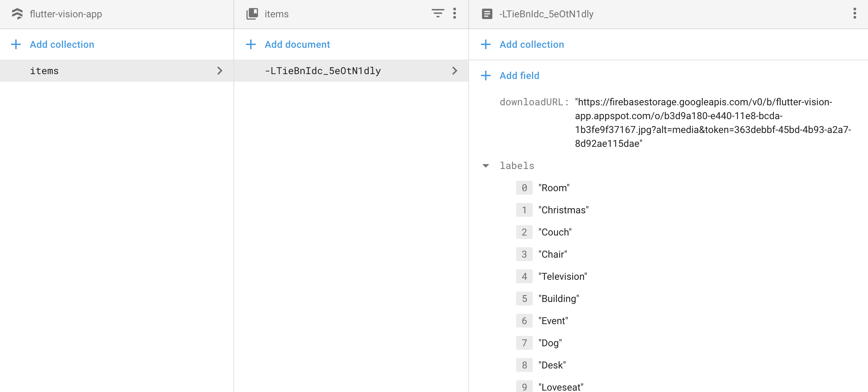Expand the items collection using its chevron
This screenshot has width=868, height=392.
pyautogui.click(x=221, y=71)
